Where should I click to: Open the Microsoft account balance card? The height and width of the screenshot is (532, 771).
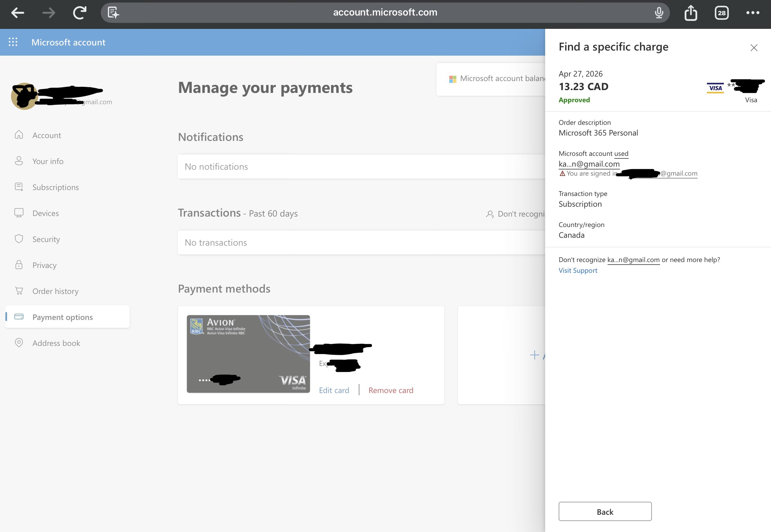coord(491,79)
